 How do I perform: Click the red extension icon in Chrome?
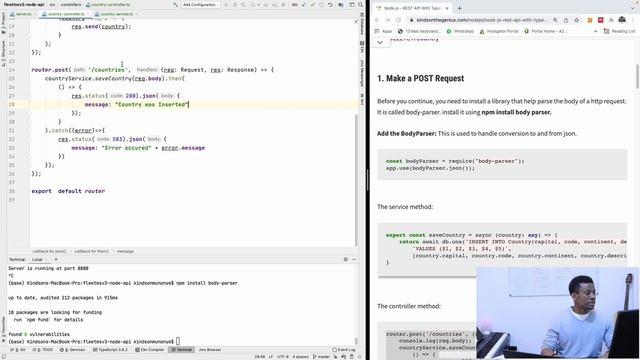click(x=600, y=20)
